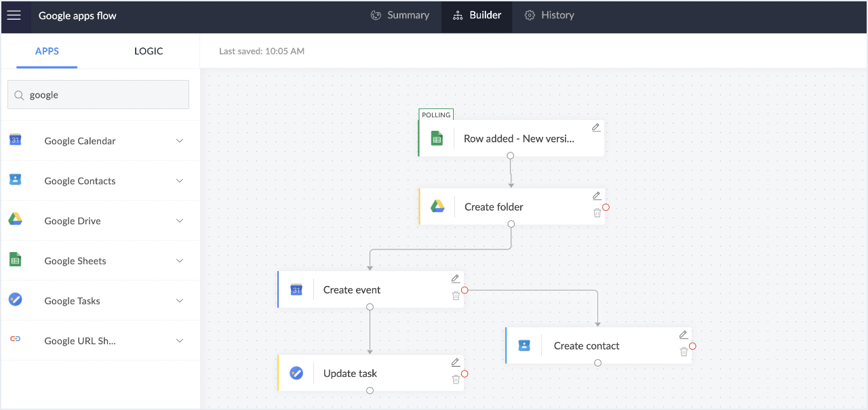The height and width of the screenshot is (410, 868).
Task: Click output connector below Create folder
Action: pyautogui.click(x=511, y=224)
